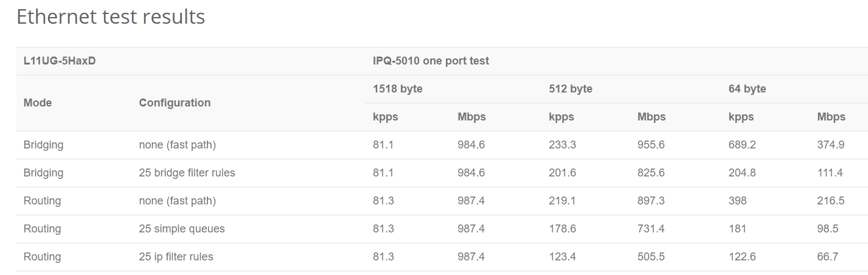Select the 374.9 Mbps value
Image resolution: width=868 pixels, height=275 pixels.
[830, 145]
